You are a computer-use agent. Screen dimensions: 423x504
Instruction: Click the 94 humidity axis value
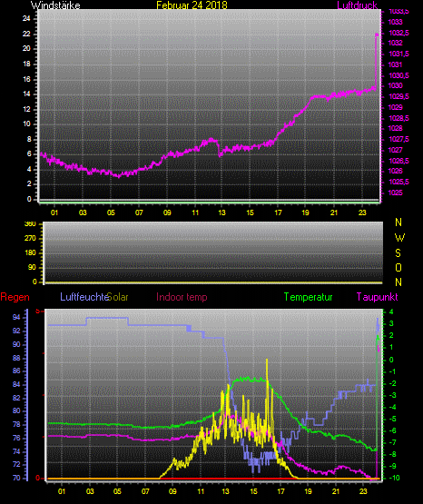(x=16, y=317)
